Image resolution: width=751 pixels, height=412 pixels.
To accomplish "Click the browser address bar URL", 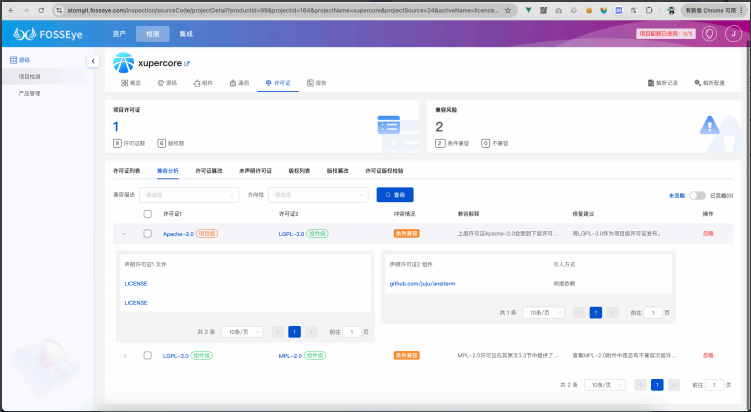I will 283,10.
